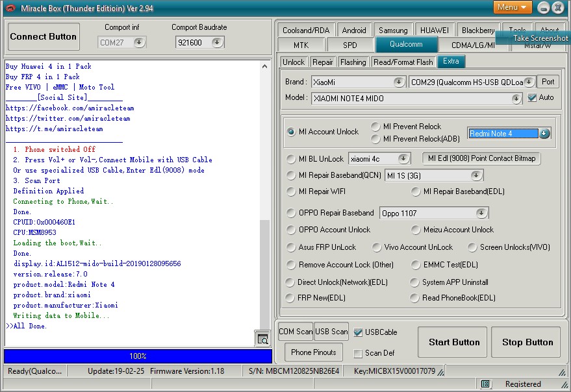Click the Connect Button
Viewport: 571px width, 392px height.
[x=44, y=36]
